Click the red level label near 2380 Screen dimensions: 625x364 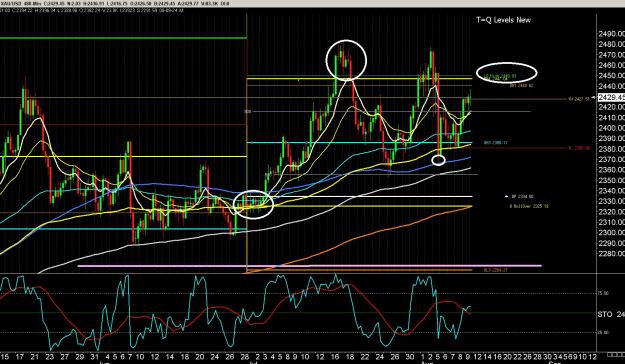click(579, 148)
